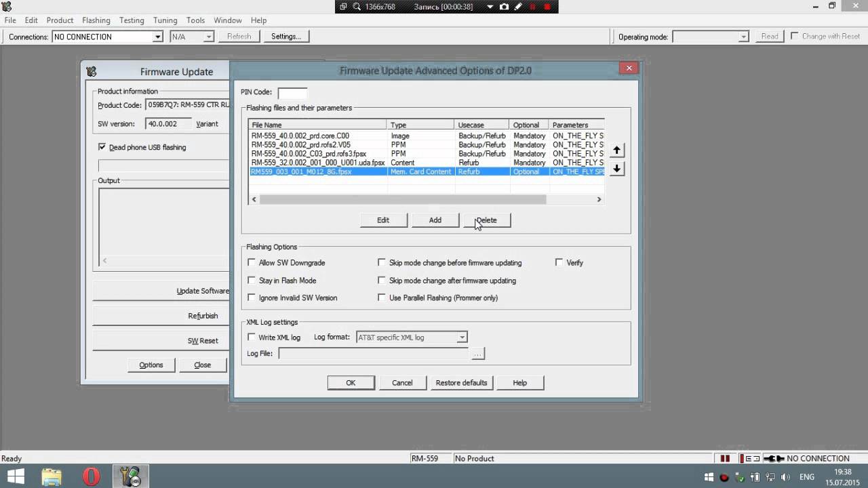This screenshot has height=488, width=868.
Task: Click the application icon in the title bar
Action: pyautogui.click(x=7, y=7)
